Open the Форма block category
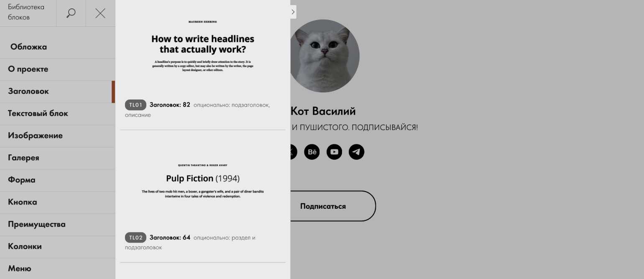 click(x=22, y=180)
